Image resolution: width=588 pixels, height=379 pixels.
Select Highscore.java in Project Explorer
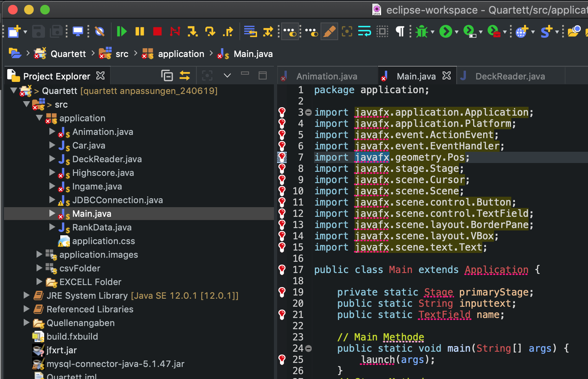click(x=103, y=173)
